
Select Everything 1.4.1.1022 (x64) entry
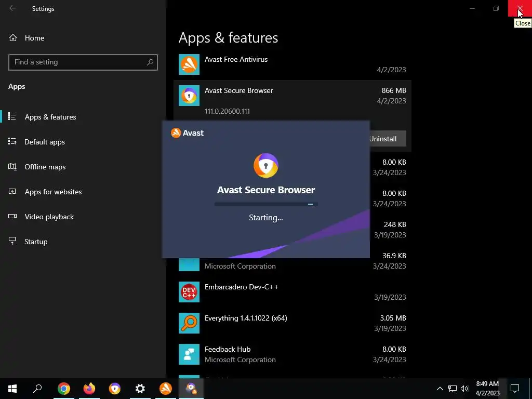tap(292, 323)
